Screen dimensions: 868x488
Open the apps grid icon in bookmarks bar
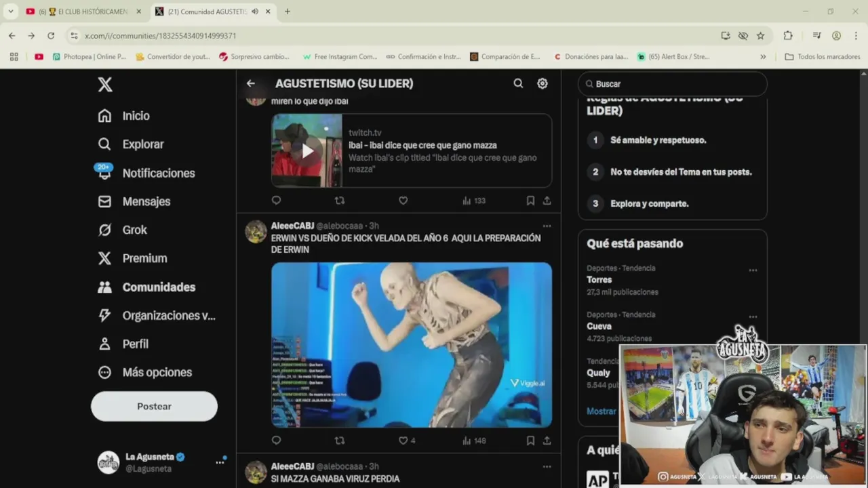pyautogui.click(x=14, y=57)
